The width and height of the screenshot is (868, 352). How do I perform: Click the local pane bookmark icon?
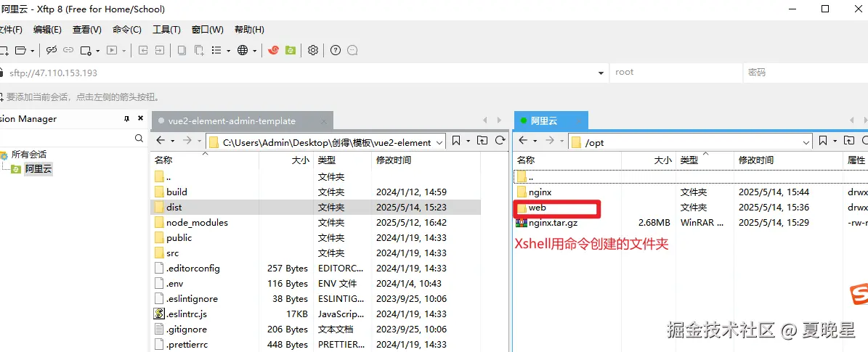(x=456, y=141)
